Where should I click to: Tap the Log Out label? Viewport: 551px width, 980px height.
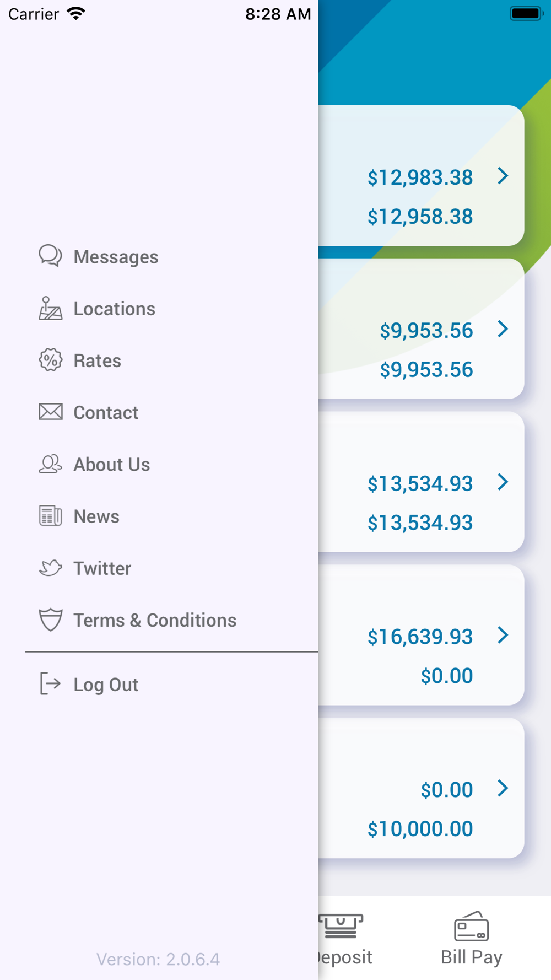pos(106,685)
